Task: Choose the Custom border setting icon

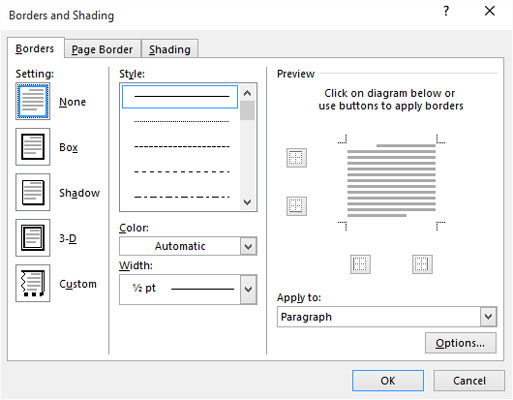Action: pyautogui.click(x=33, y=283)
